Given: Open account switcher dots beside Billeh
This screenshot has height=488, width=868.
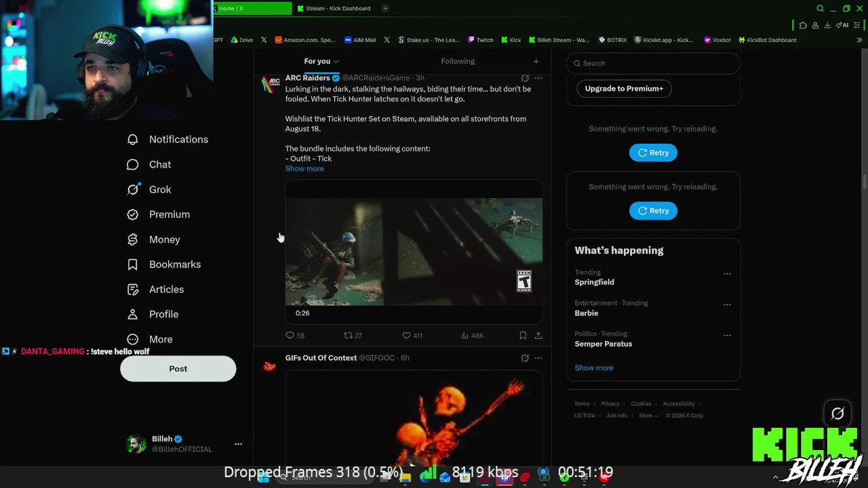Looking at the screenshot, I should (238, 444).
